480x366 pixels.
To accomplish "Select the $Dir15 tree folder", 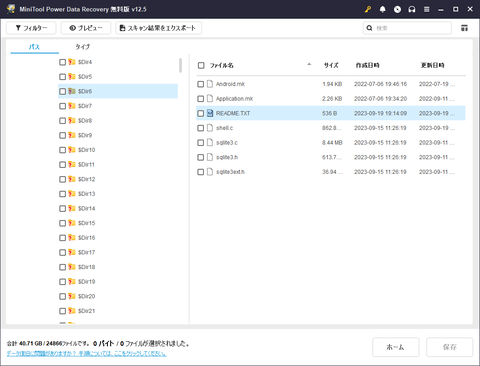I will tap(86, 223).
